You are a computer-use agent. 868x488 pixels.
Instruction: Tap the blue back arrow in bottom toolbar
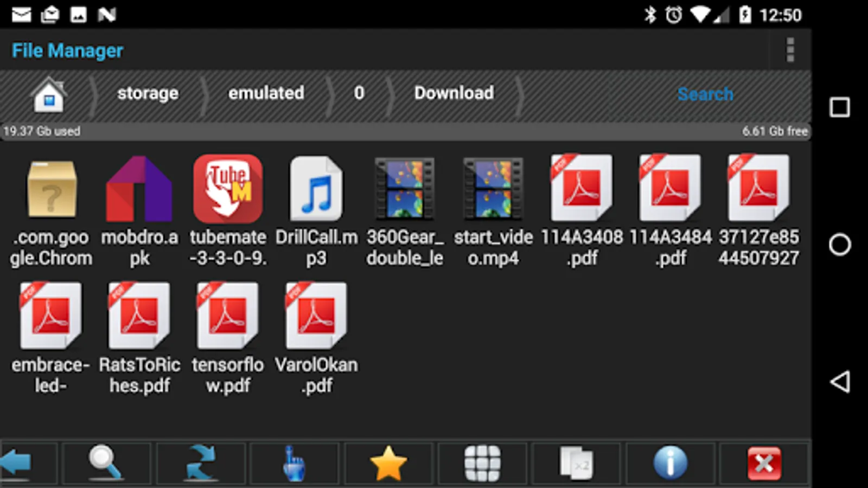point(16,463)
